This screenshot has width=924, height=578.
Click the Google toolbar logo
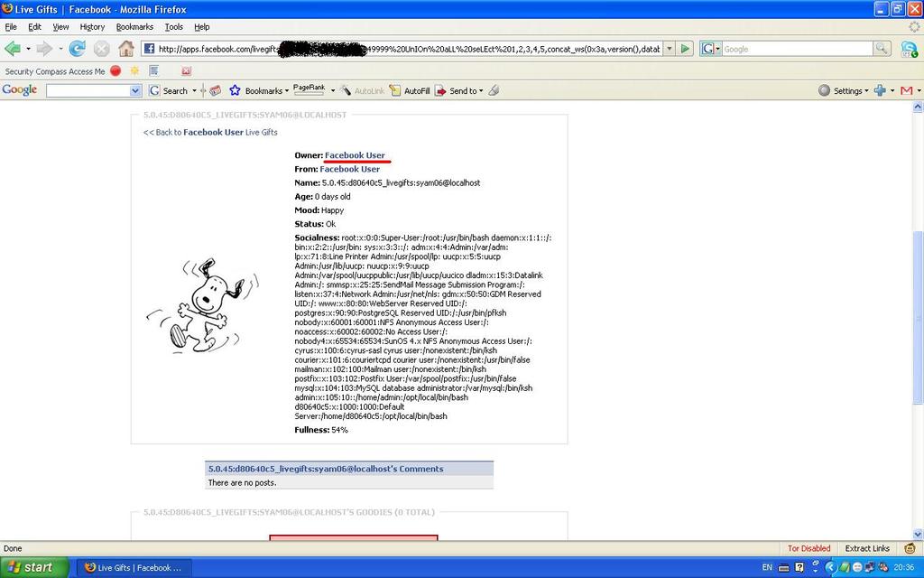coord(20,89)
